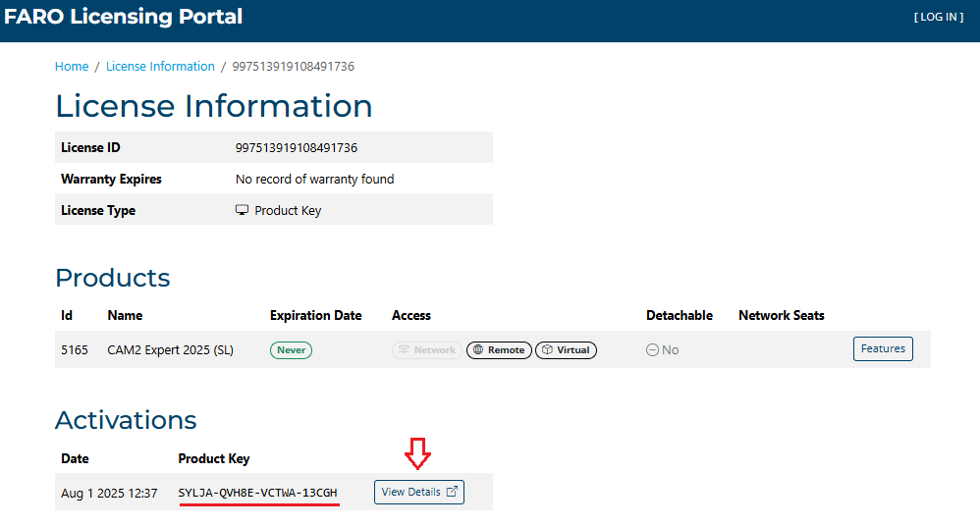Click the Date column header in Activations
Image resolution: width=980 pixels, height=527 pixels.
(75, 458)
